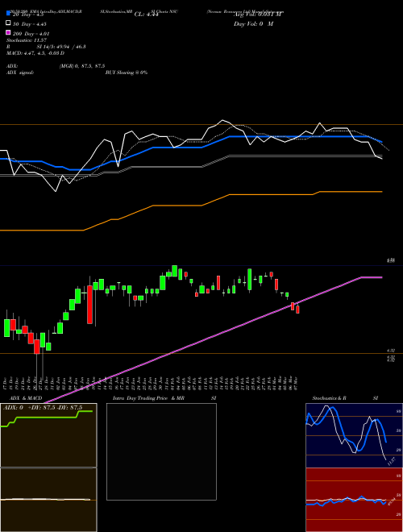Screen dimensions: 403x532
Task: Click the 'ADX: 0 +DY: 87.5 -DY: 87.5' readout
Action: coord(43,408)
